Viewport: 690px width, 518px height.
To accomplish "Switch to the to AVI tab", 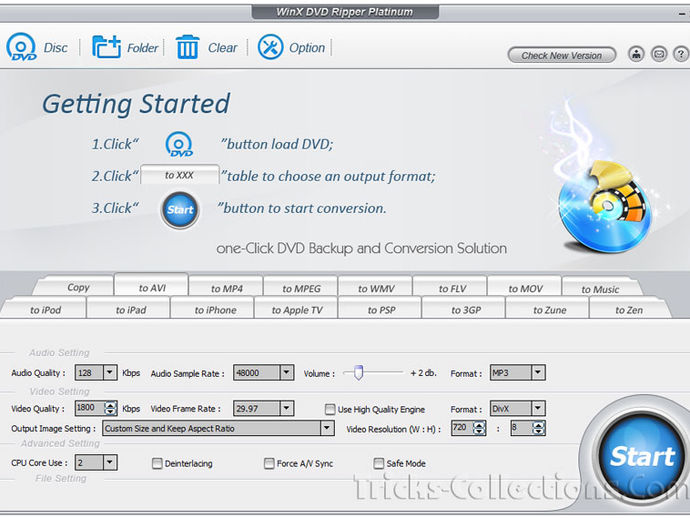I will coord(152,286).
